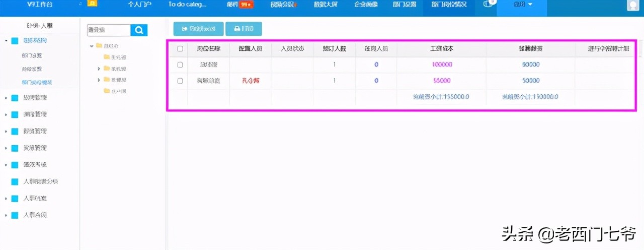Viewport: 644px width, 250px height.
Task: Click the subtotal cell showing 130000.0
Action: coord(530,97)
